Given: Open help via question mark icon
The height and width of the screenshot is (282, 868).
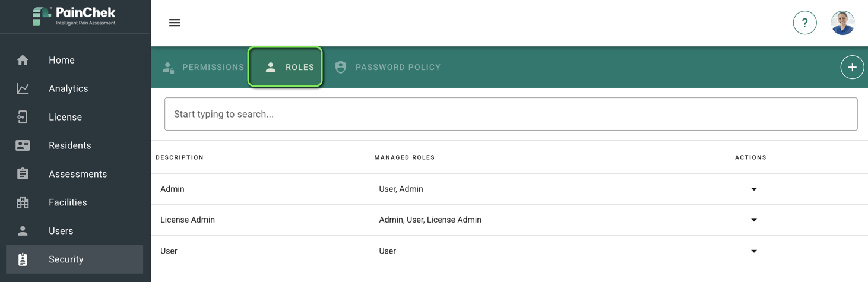Looking at the screenshot, I should tap(804, 23).
